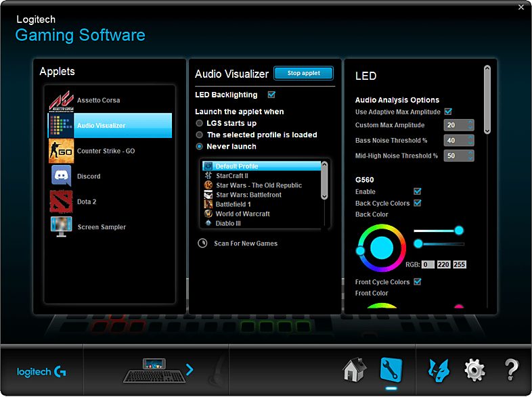
Task: Open the ARX Control wolf icon
Action: tap(439, 370)
